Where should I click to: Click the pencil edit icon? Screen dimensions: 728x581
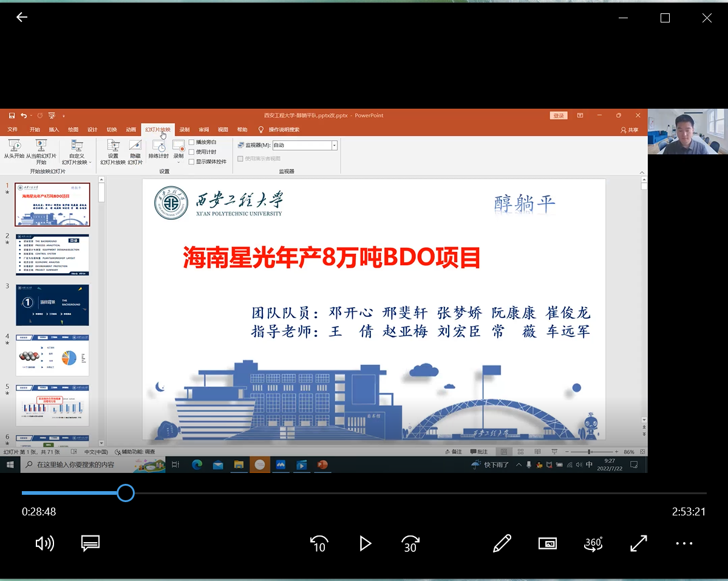pos(502,543)
